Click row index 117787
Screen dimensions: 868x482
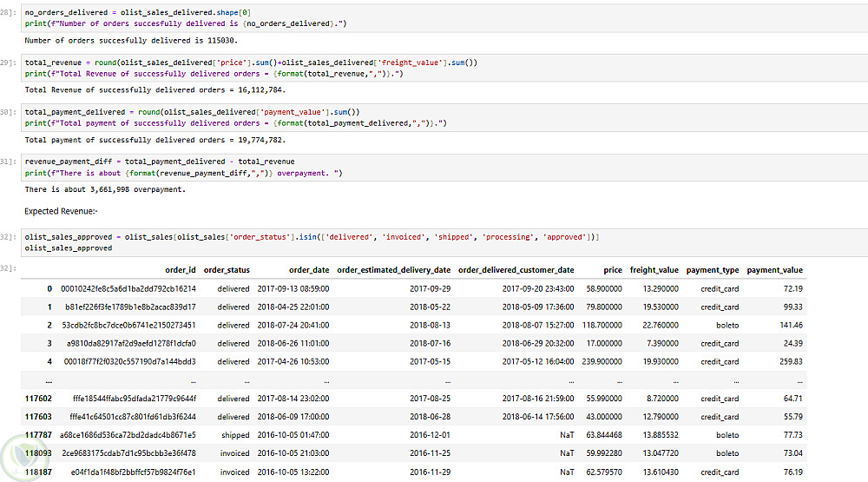pyautogui.click(x=38, y=435)
